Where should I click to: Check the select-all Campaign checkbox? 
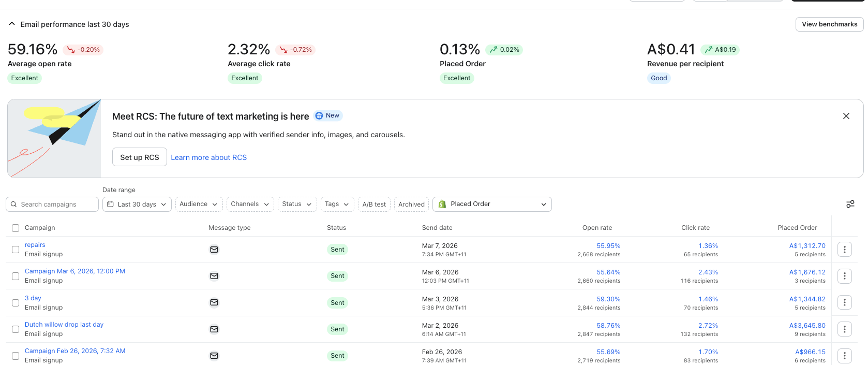pos(16,228)
